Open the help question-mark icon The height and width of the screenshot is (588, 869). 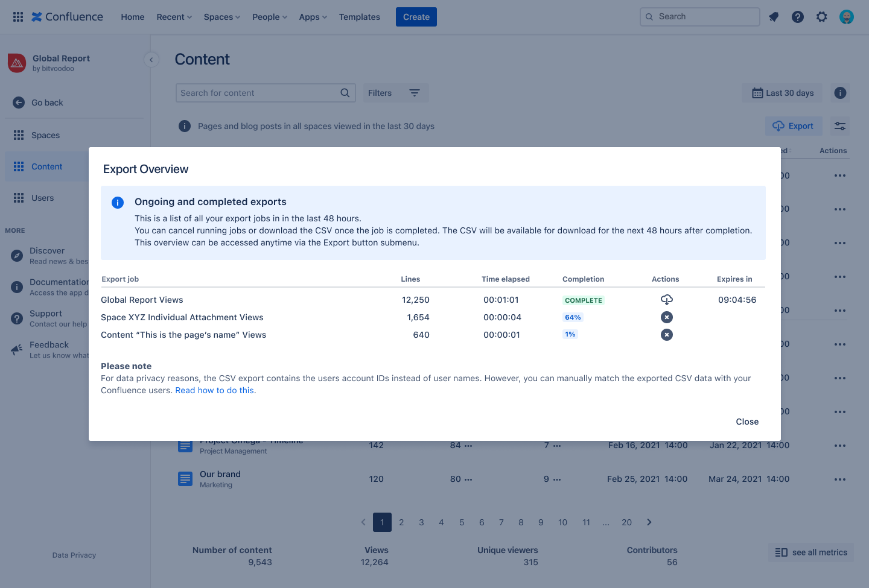click(797, 16)
